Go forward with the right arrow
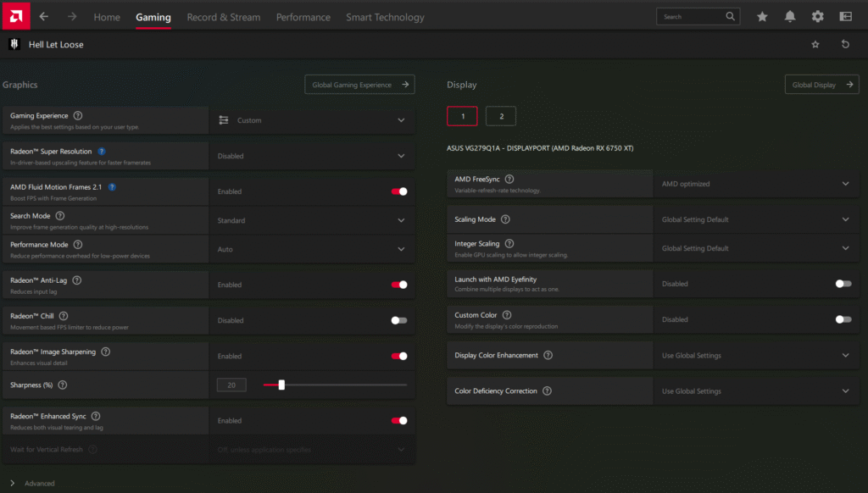The image size is (868, 493). pyautogui.click(x=72, y=17)
